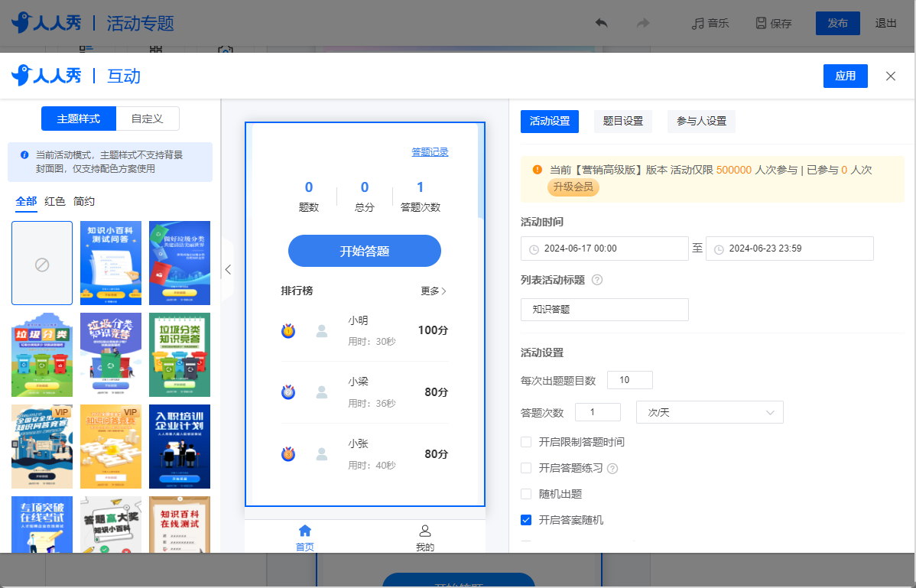916x588 pixels.
Task: Show 全部 theme templates
Action: coord(26,201)
